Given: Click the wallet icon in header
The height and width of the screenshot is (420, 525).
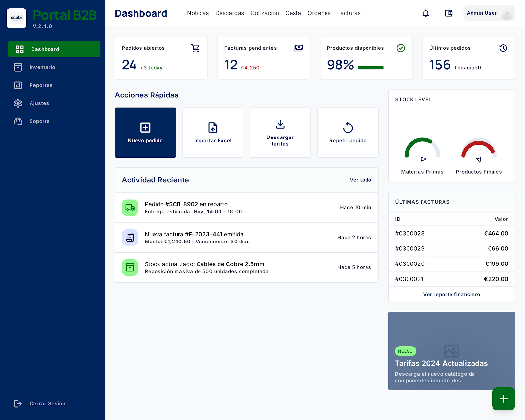Looking at the screenshot, I should pos(449,13).
